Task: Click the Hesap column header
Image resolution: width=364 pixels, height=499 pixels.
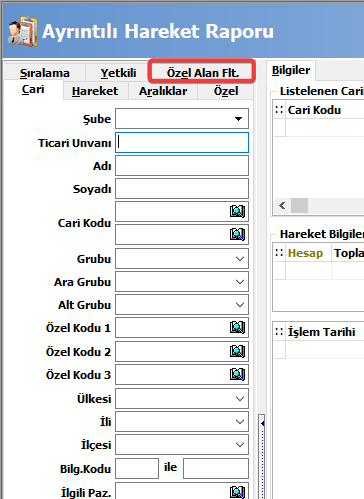Action: (x=308, y=253)
